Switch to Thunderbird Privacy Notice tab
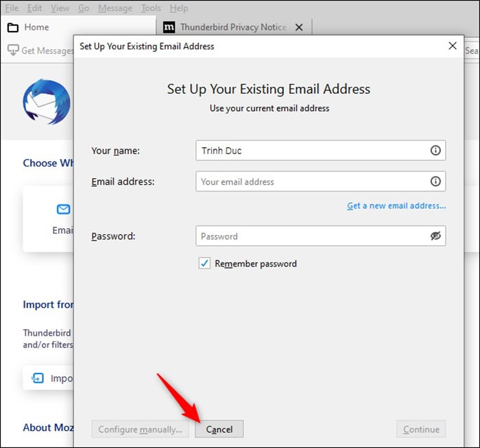Screen dimensions: 480x448 click(x=234, y=27)
